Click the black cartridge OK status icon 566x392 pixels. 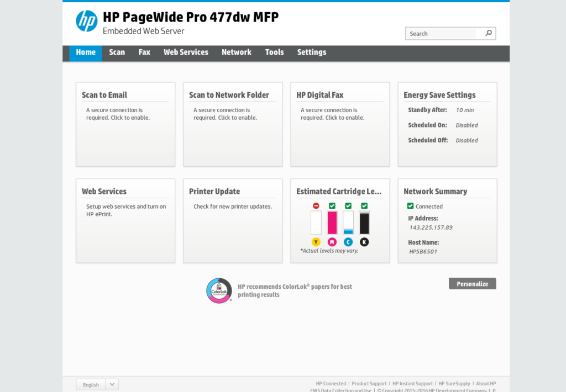coord(364,205)
